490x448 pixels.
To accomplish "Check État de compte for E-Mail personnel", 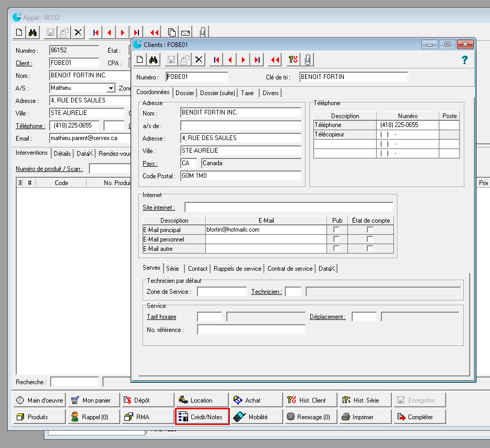I will 370,239.
